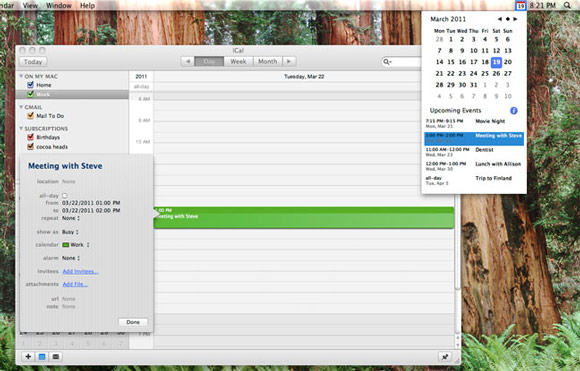
Task: Click the location None field
Action: (x=68, y=182)
